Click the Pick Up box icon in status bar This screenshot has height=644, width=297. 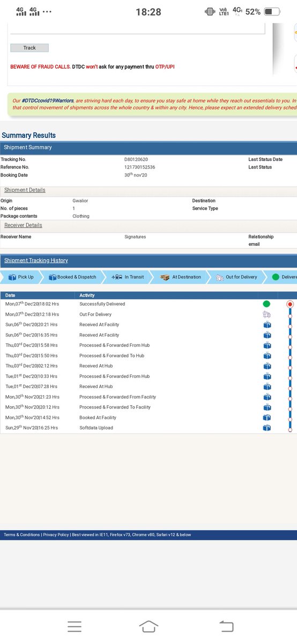tap(12, 277)
